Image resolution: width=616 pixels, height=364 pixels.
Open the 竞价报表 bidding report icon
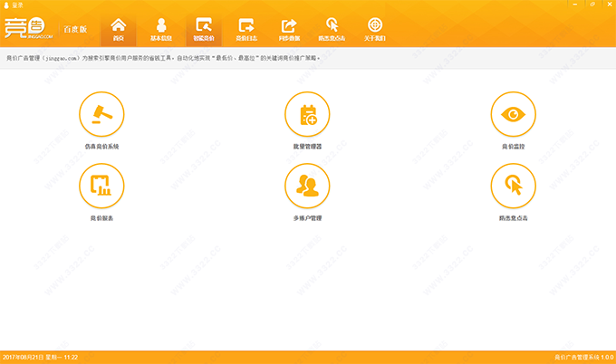click(x=101, y=186)
